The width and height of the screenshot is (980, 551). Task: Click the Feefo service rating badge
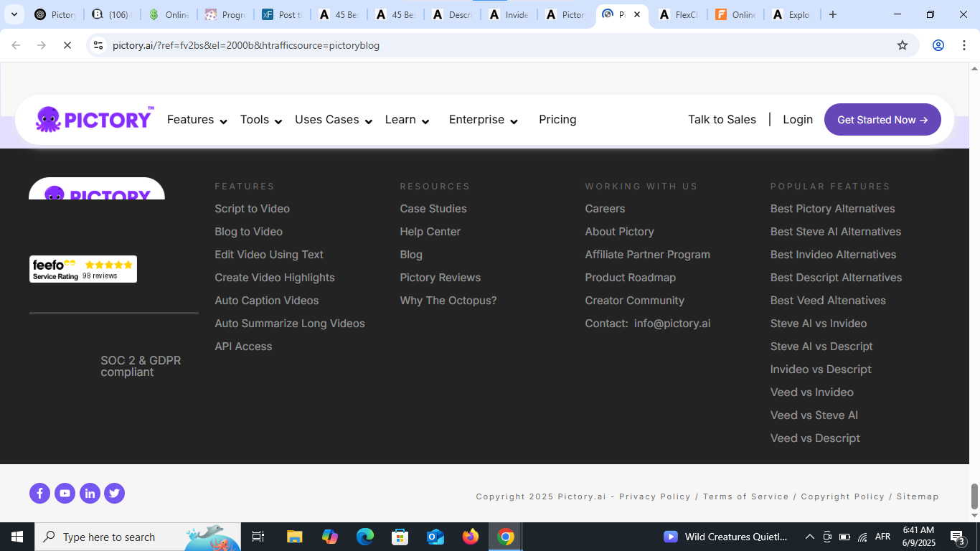click(x=83, y=269)
